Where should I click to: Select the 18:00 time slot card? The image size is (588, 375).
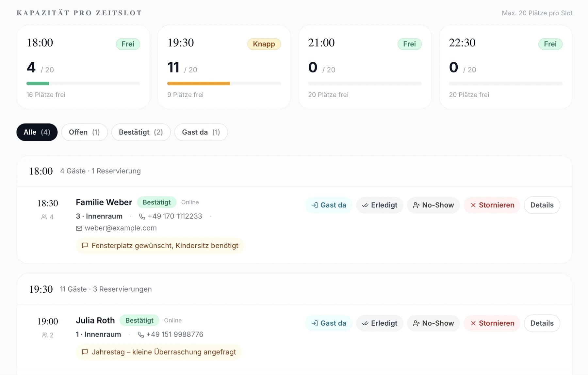pyautogui.click(x=83, y=67)
